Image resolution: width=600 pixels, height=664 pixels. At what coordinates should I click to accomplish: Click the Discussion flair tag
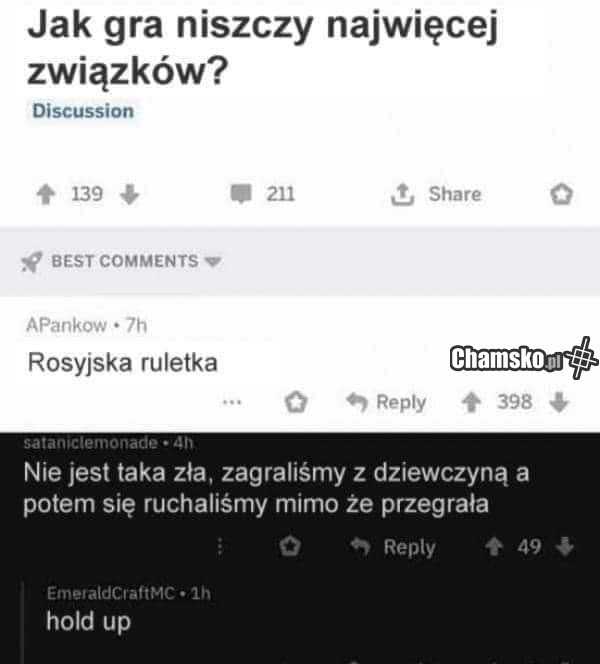[83, 111]
